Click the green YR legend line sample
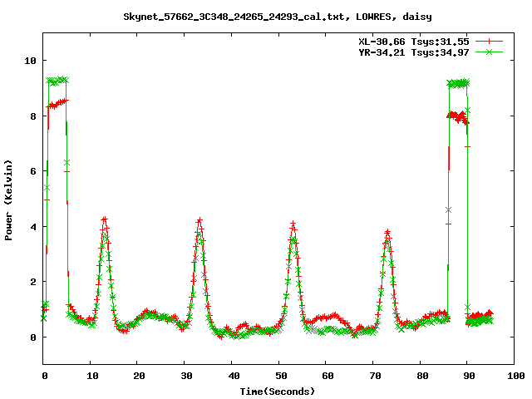This screenshot has width=532, height=399. coord(489,52)
